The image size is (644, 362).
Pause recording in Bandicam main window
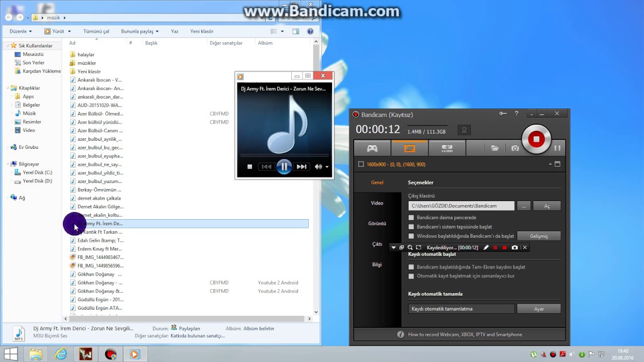[x=557, y=148]
